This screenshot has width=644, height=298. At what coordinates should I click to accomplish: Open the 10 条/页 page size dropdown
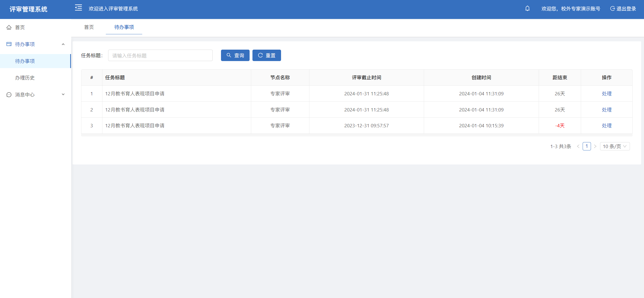[615, 146]
